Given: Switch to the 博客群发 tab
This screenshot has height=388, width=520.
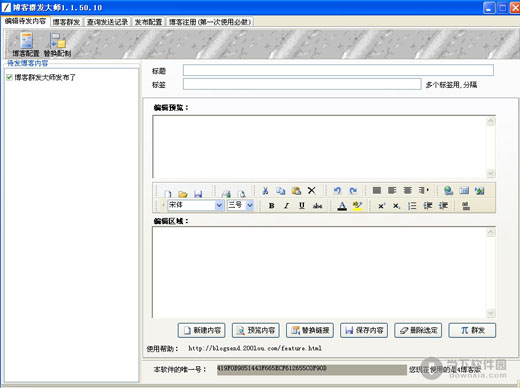Looking at the screenshot, I should tap(66, 22).
